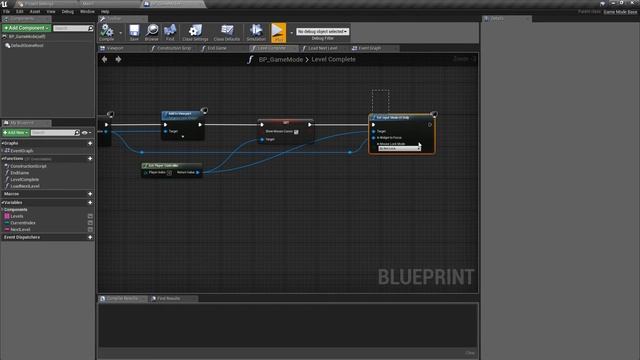Click the My Blueprint search magnifier icon
640x360 pixels.
(x=77, y=133)
